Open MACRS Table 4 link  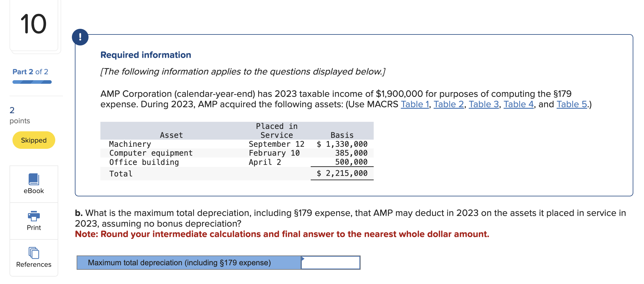click(518, 104)
